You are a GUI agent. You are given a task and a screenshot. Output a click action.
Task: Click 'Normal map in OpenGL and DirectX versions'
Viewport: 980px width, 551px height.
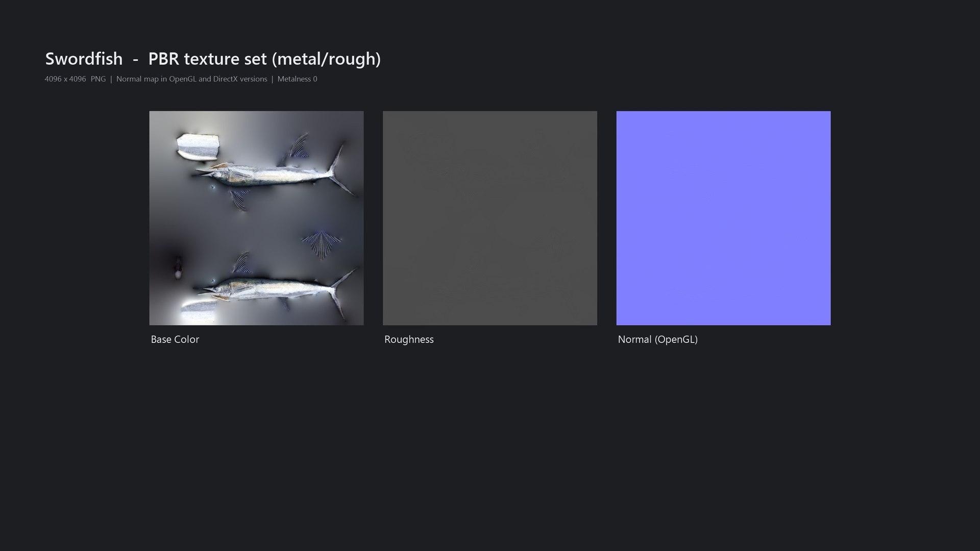coord(191,79)
